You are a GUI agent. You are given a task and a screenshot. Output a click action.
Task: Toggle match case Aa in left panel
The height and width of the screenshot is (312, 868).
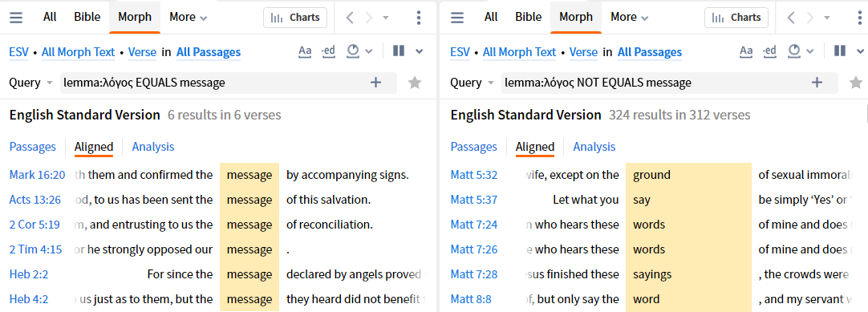tap(305, 51)
